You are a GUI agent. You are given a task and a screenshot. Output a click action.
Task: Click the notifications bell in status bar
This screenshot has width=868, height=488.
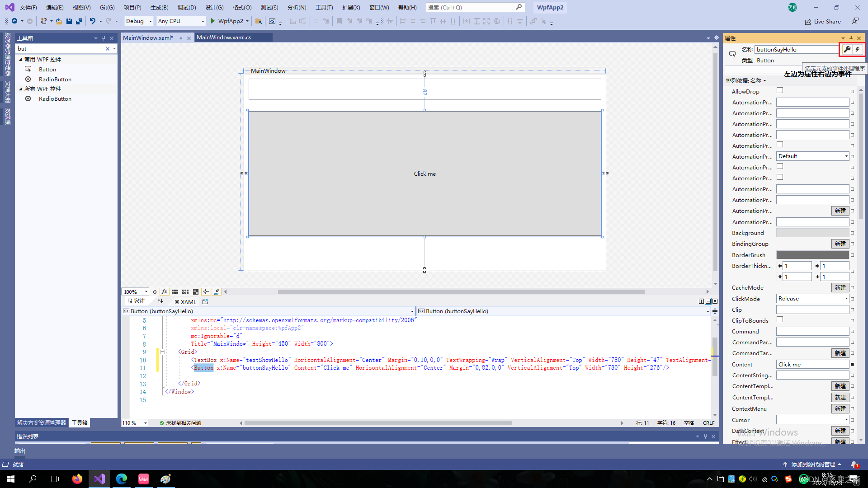coord(854,464)
